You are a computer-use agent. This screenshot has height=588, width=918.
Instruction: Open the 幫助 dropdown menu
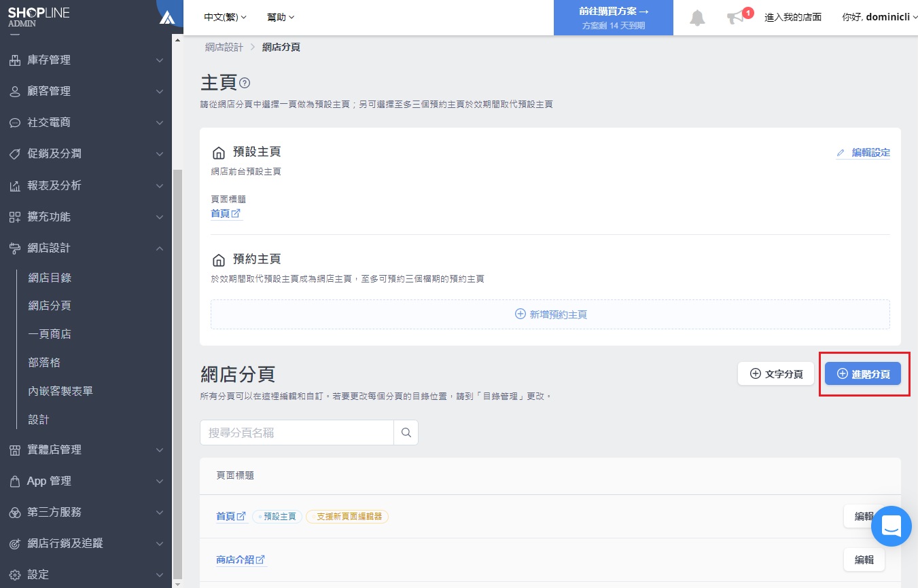click(281, 17)
